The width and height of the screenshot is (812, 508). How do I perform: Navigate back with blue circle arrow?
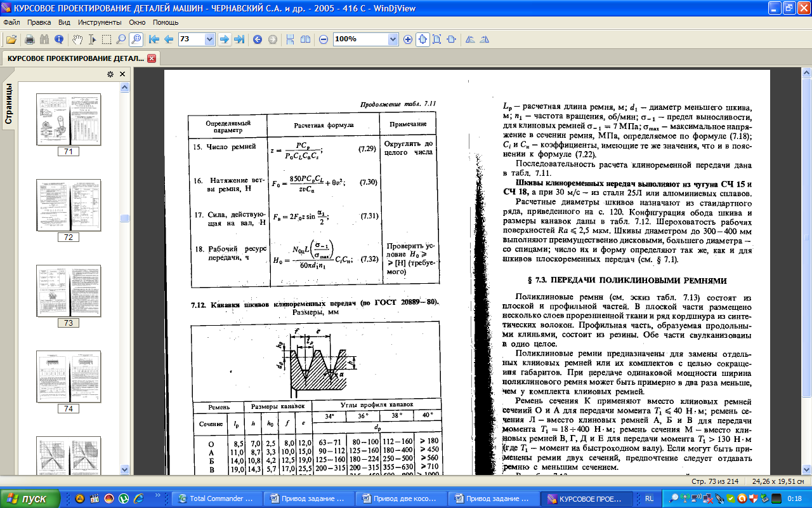click(258, 39)
